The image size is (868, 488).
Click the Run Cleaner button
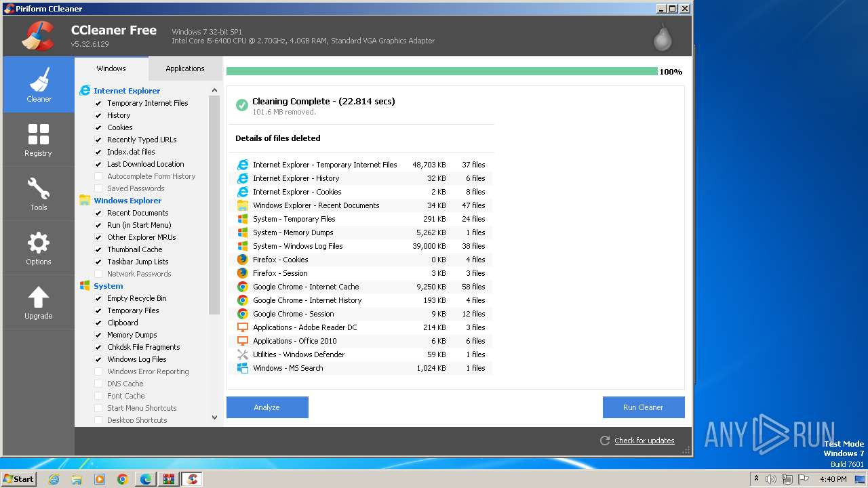click(x=644, y=407)
